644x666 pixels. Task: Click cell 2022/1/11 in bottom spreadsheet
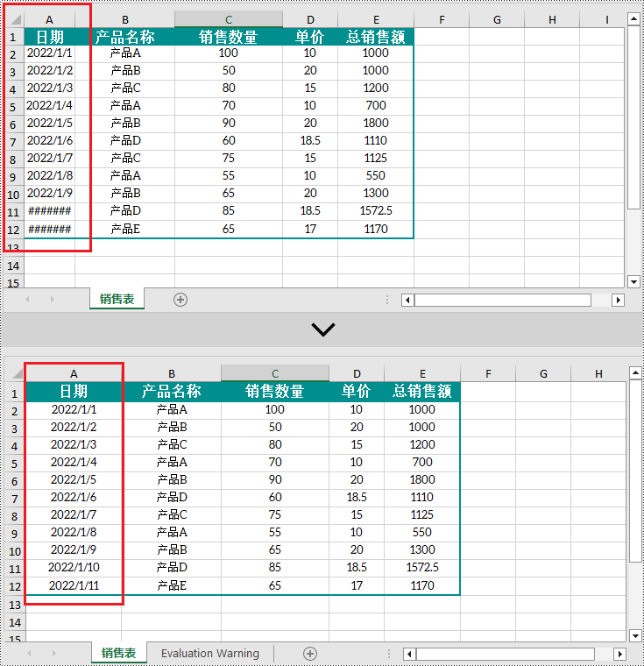pyautogui.click(x=74, y=585)
